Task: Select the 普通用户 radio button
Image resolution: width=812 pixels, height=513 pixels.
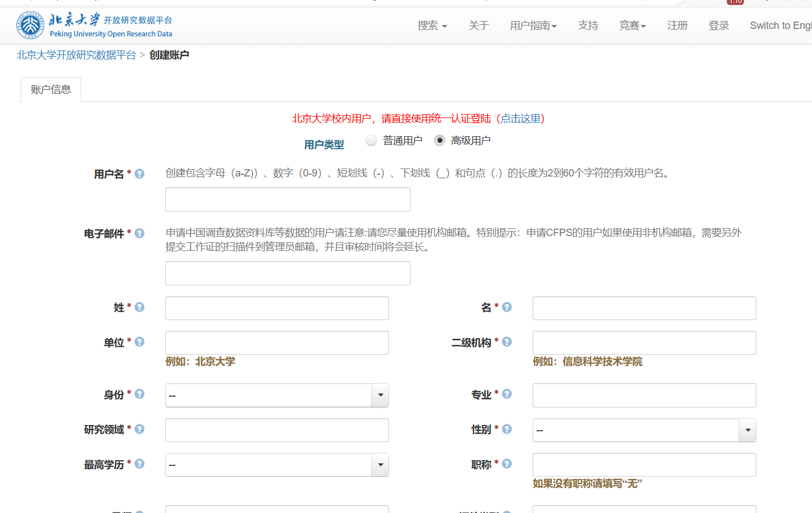Action: pyautogui.click(x=371, y=140)
